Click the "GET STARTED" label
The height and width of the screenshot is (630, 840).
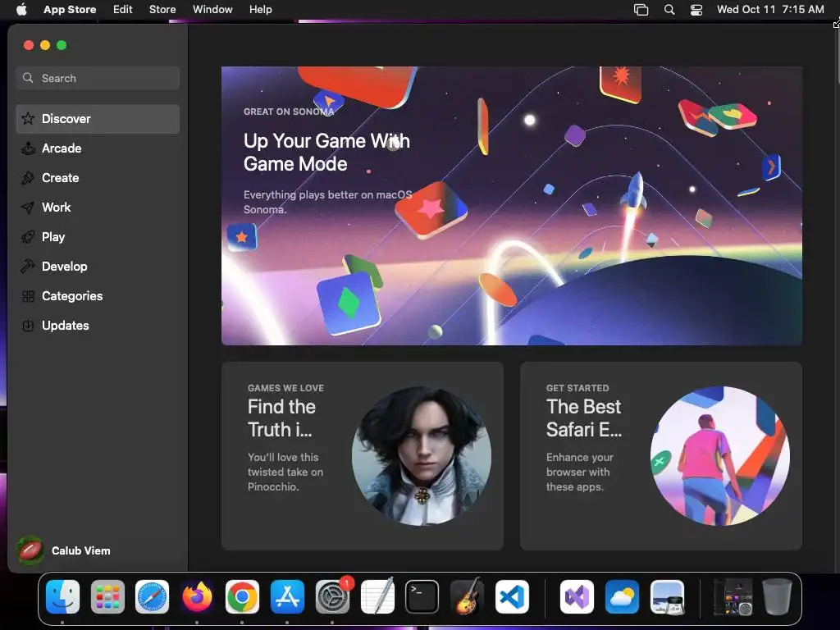(x=577, y=388)
